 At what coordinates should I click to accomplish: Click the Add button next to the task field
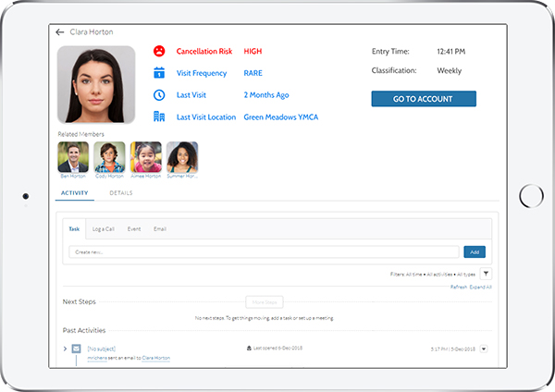coord(474,251)
